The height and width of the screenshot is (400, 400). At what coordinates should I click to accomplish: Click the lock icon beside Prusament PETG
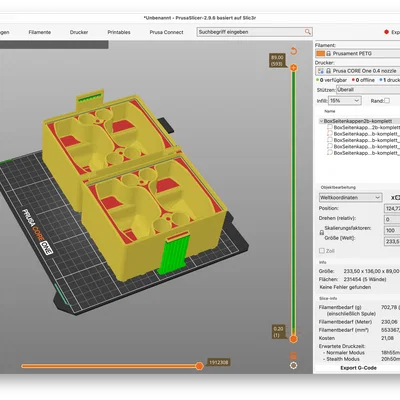point(329,53)
